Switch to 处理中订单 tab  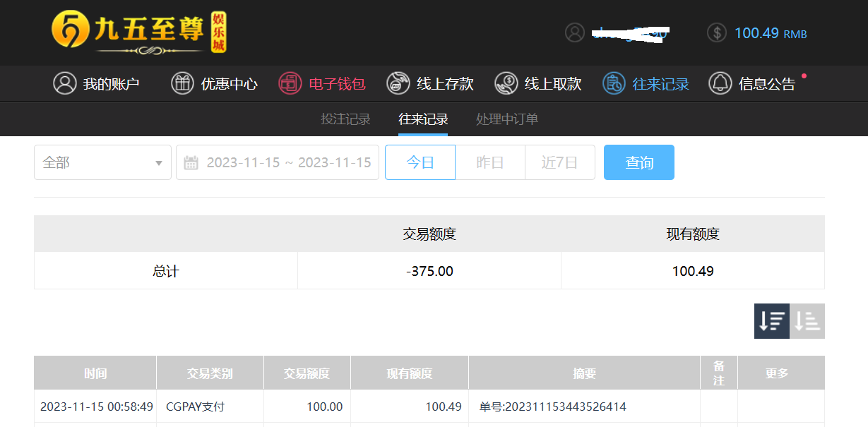(507, 119)
